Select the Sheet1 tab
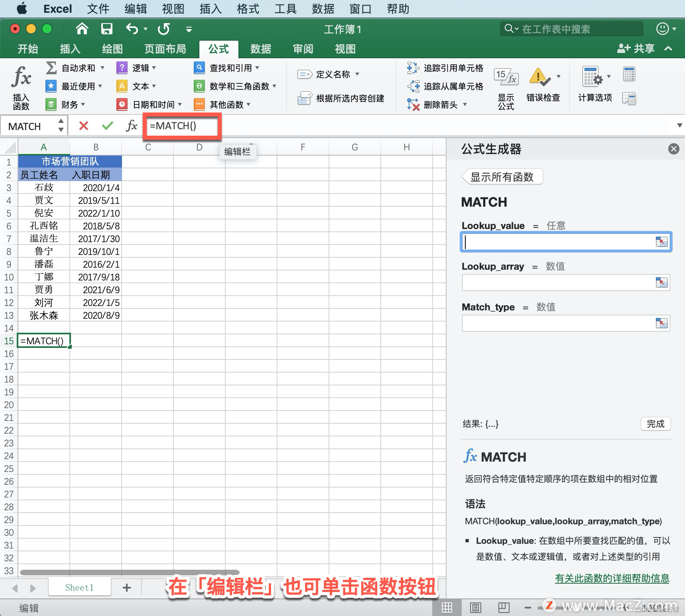The height and width of the screenshot is (616, 685). 79,588
